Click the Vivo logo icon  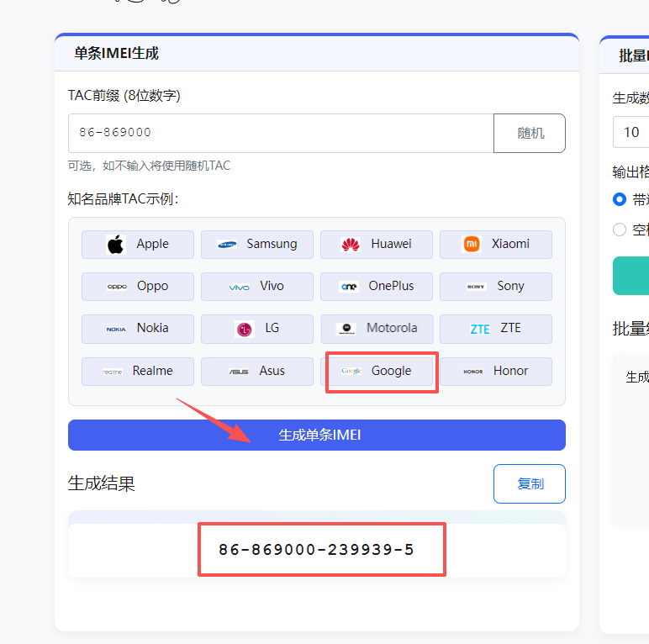tap(240, 287)
